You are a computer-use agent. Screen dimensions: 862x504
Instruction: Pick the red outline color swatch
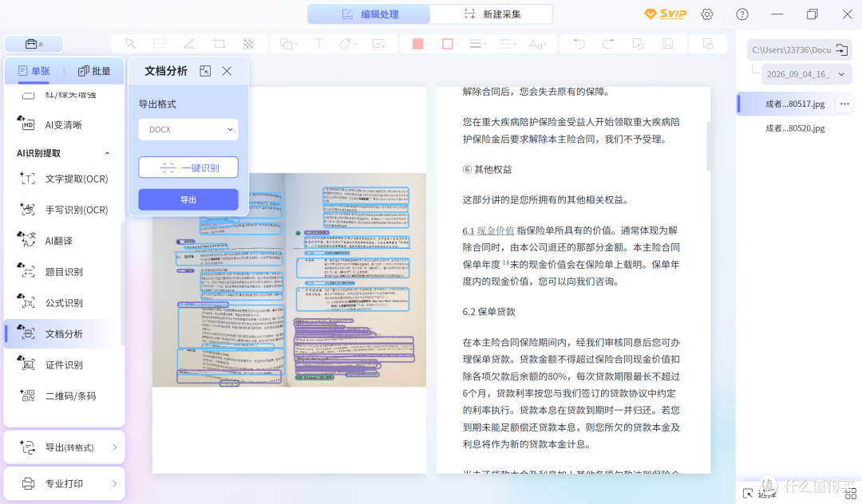point(448,44)
